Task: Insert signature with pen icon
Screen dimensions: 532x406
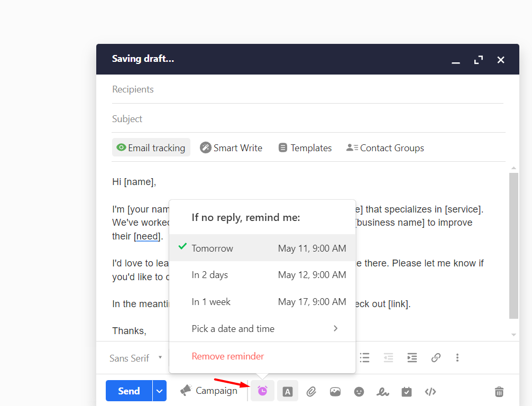Action: pyautogui.click(x=382, y=391)
